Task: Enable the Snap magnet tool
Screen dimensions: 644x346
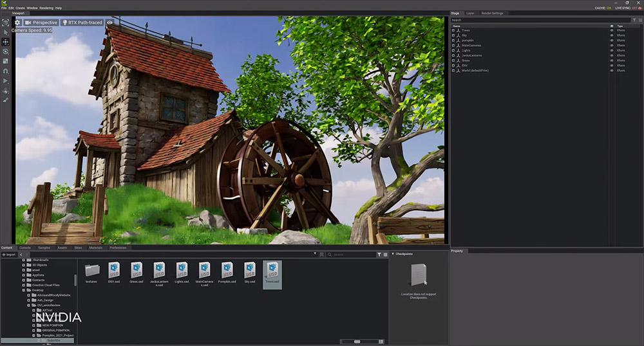Action: click(x=6, y=71)
